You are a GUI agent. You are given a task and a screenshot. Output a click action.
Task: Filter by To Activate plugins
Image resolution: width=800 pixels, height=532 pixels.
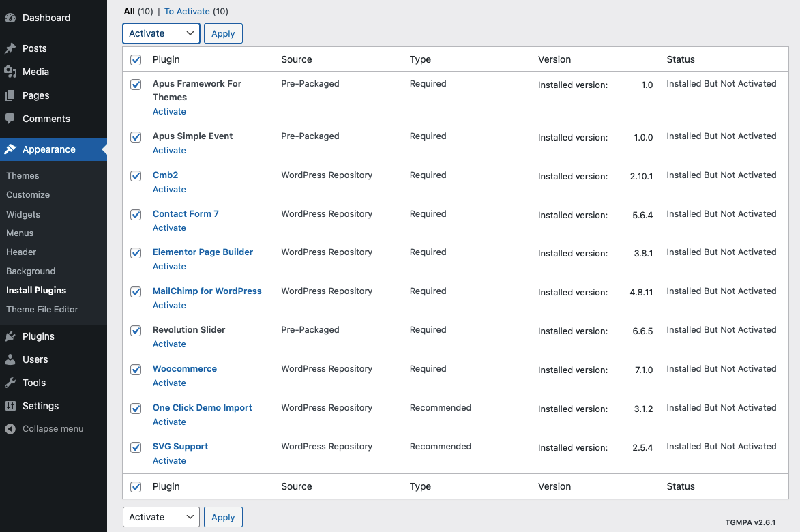pyautogui.click(x=187, y=11)
